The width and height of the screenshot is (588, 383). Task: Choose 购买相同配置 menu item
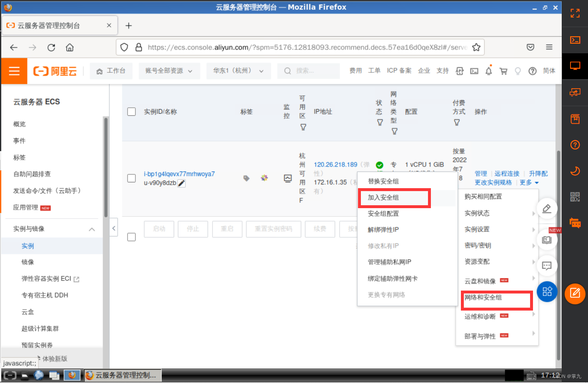coord(483,196)
